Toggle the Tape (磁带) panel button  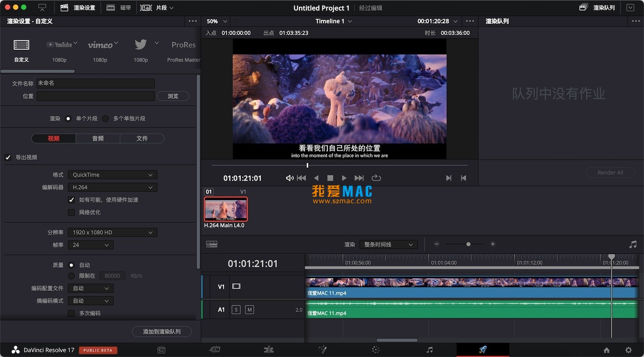point(119,8)
